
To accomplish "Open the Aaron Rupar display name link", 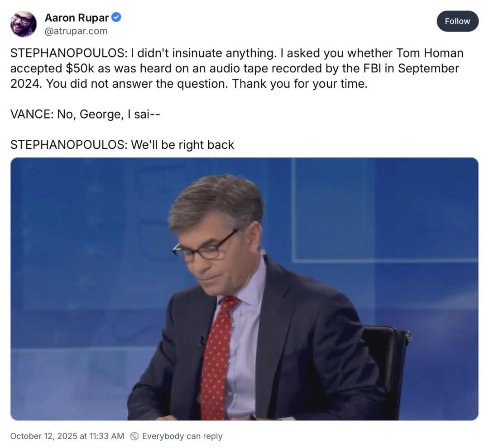I will click(77, 18).
